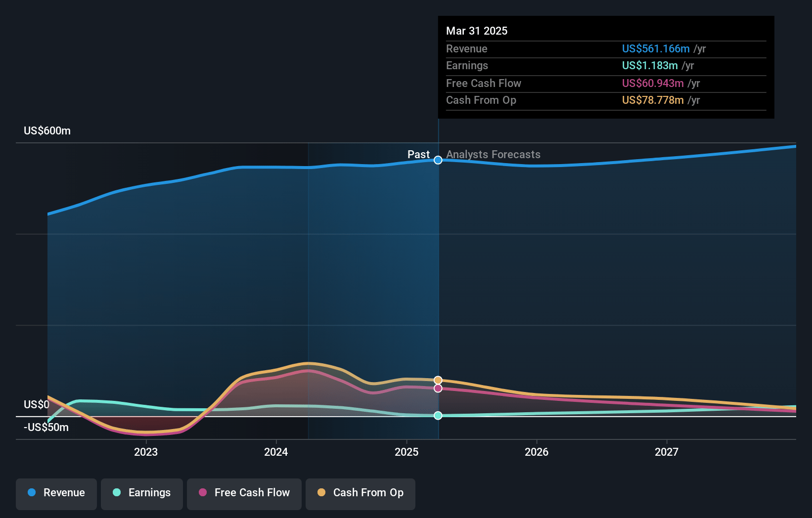The width and height of the screenshot is (812, 518).
Task: Click the 2025 x-axis label
Action: pyautogui.click(x=406, y=452)
